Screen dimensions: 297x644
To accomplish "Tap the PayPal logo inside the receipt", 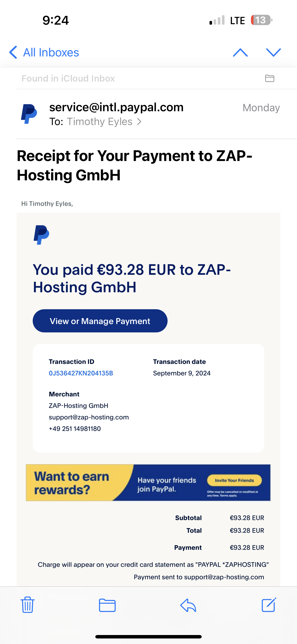I will click(x=41, y=235).
